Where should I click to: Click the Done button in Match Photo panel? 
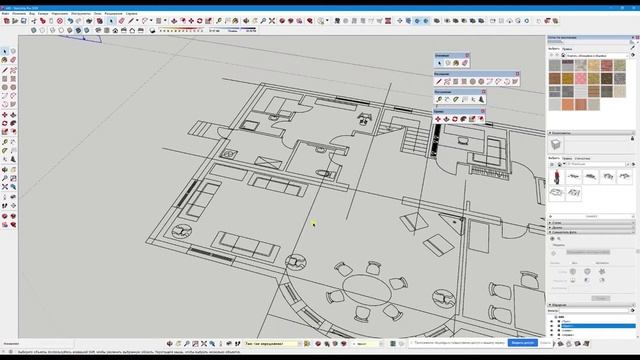pyautogui.click(x=600, y=298)
